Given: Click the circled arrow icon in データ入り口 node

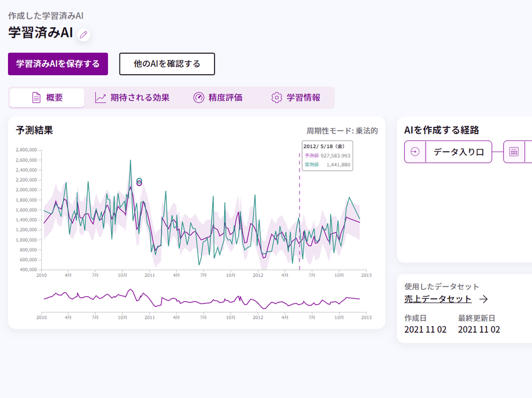Looking at the screenshot, I should tap(415, 152).
